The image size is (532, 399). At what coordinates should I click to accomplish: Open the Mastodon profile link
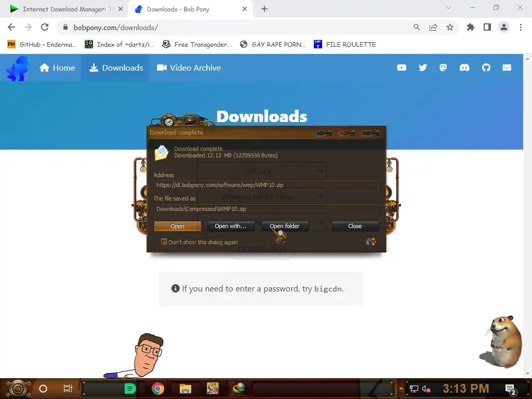pyautogui.click(x=443, y=68)
